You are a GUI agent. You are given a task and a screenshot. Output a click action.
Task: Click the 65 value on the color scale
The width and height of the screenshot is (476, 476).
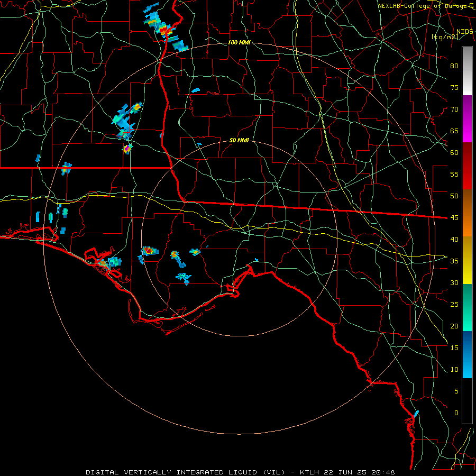[x=454, y=131]
